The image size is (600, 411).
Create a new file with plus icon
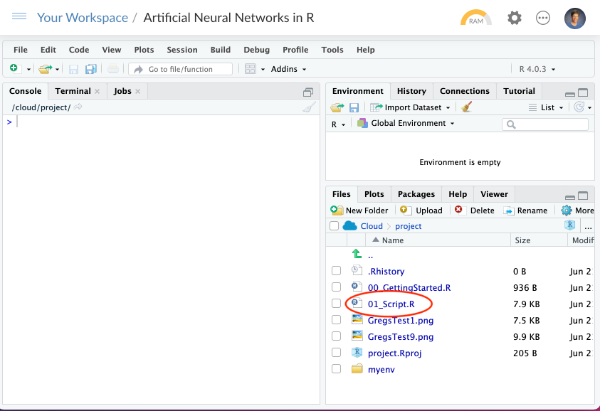pos(14,68)
